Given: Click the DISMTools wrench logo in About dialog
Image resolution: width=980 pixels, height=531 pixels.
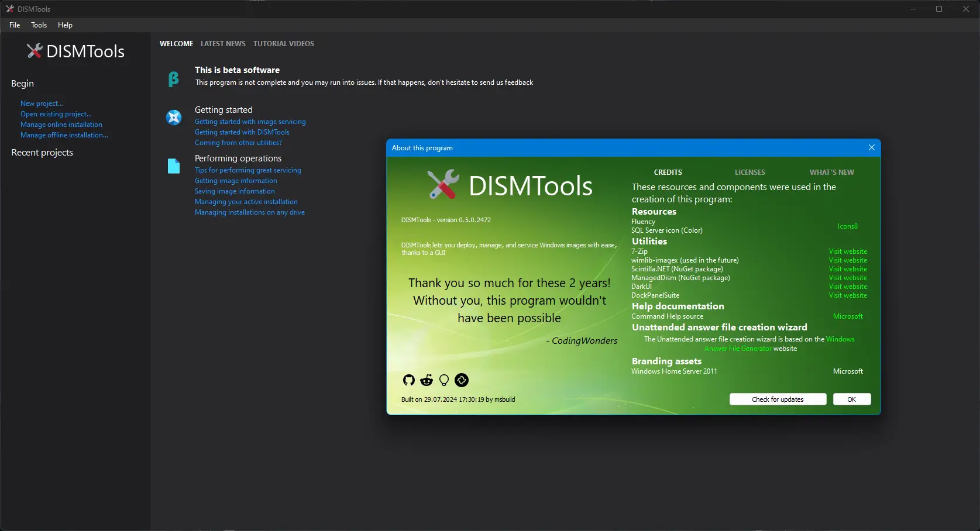Looking at the screenshot, I should coord(442,185).
